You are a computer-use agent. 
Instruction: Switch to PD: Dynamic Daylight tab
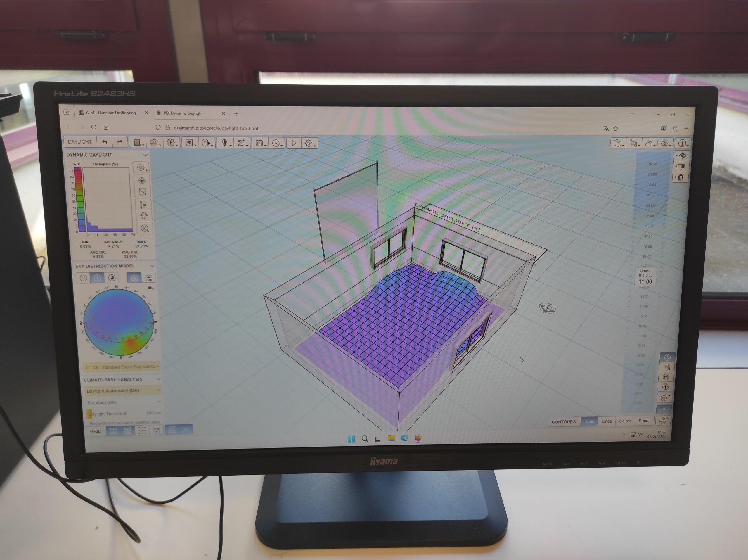tap(183, 113)
